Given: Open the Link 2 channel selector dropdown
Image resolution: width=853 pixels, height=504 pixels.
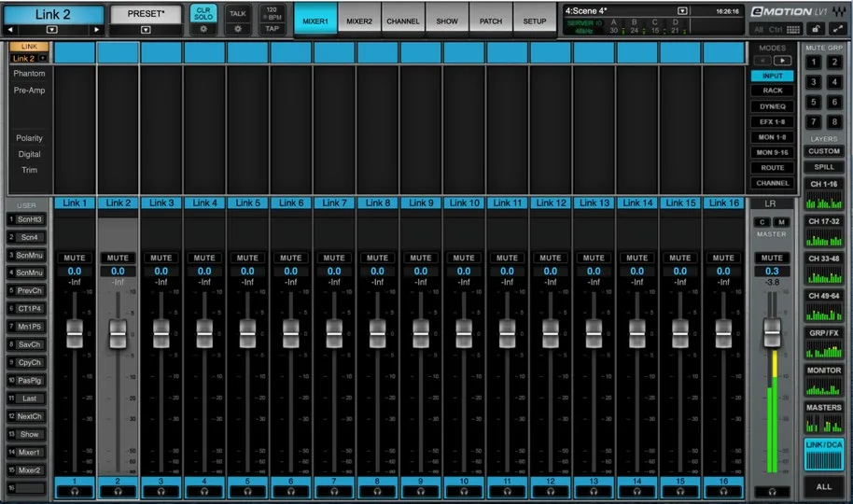Looking at the screenshot, I should pyautogui.click(x=52, y=29).
